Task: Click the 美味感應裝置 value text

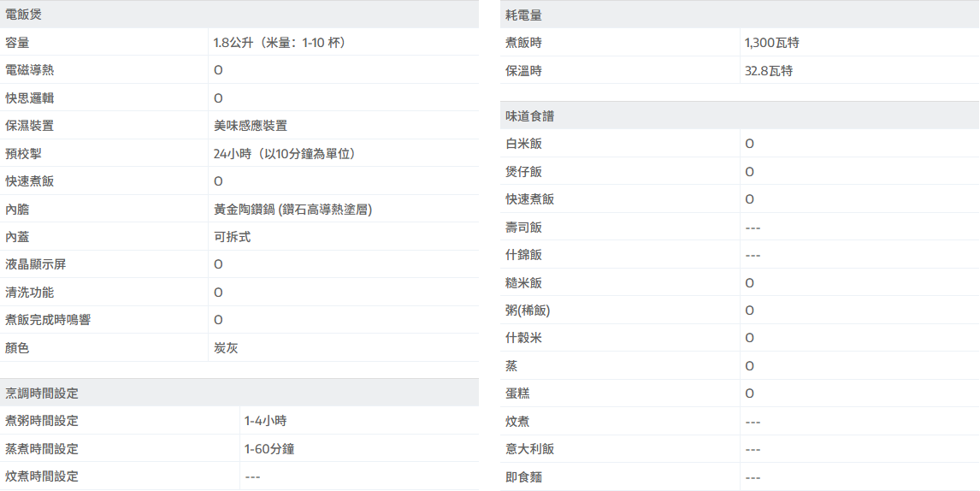Action: [251, 126]
